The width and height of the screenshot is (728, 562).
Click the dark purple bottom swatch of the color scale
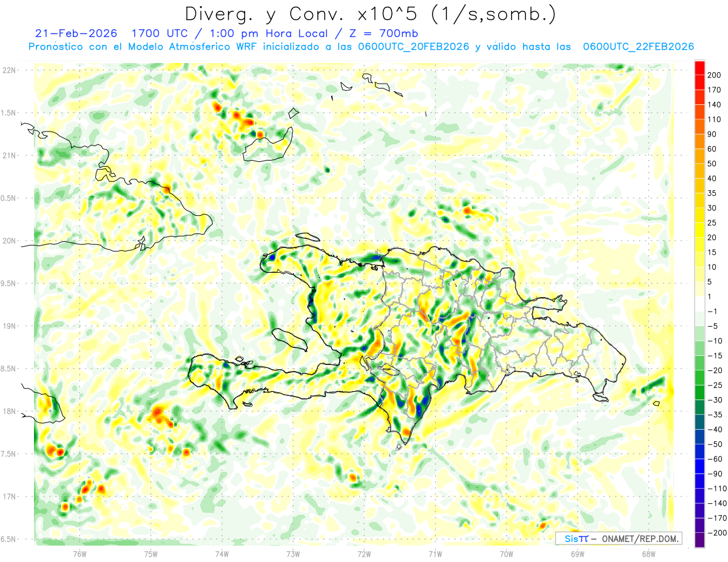(x=699, y=540)
